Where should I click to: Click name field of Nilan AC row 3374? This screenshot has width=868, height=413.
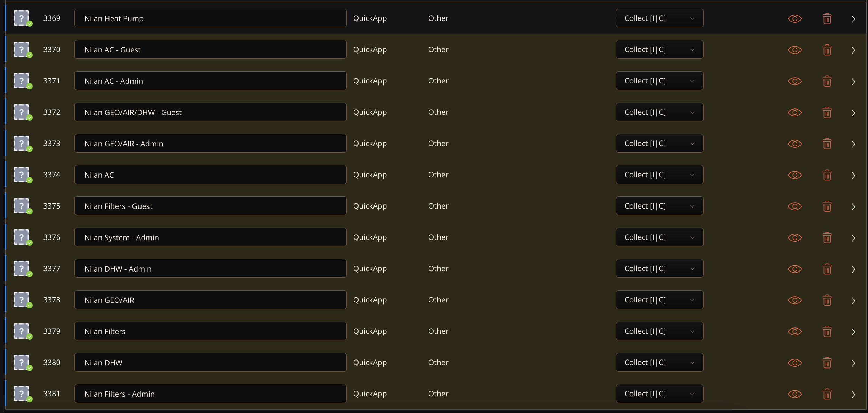point(210,175)
